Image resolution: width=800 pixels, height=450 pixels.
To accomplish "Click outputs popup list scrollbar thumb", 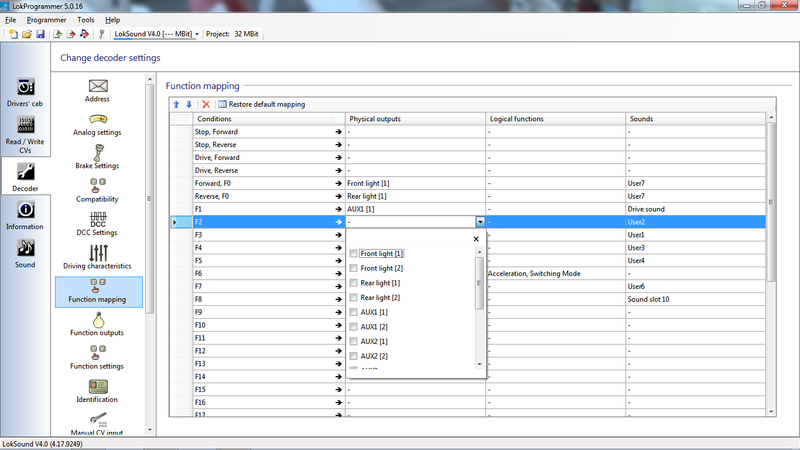I will coord(479,283).
